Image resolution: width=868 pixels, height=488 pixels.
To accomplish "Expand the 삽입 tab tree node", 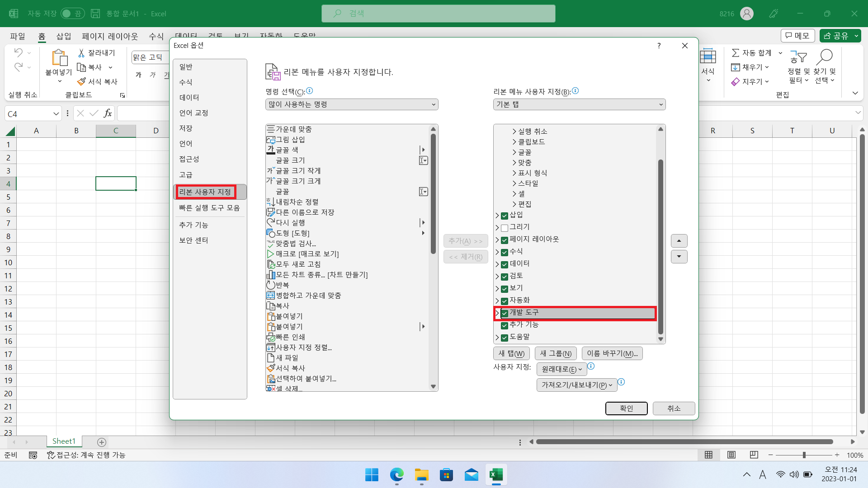I will click(x=497, y=216).
